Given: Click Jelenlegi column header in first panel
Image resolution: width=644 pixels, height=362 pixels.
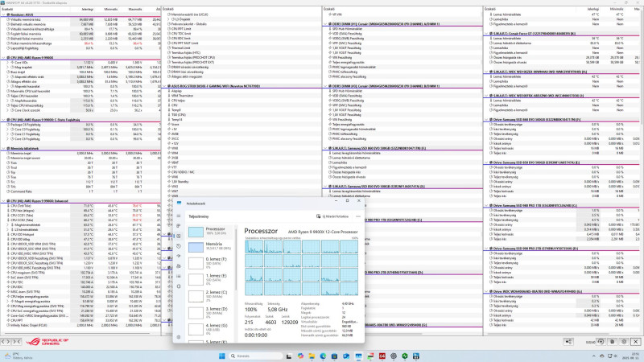Looking at the screenshot, I should (88, 9).
